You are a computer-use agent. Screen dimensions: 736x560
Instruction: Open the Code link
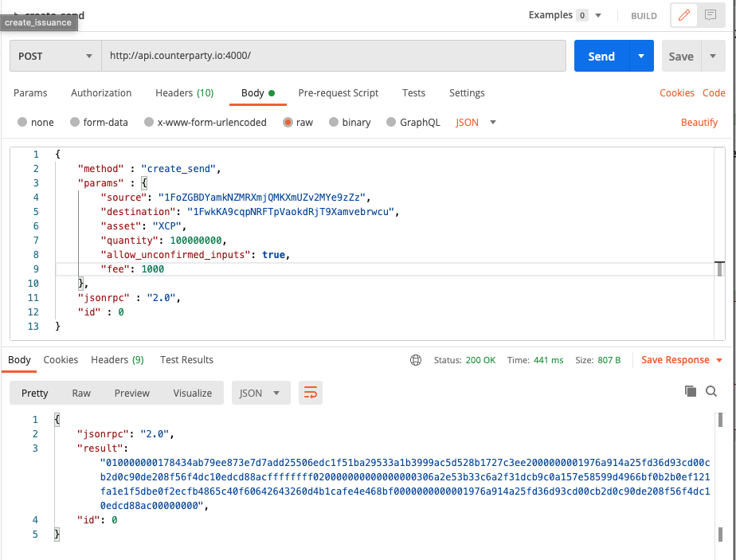(714, 93)
